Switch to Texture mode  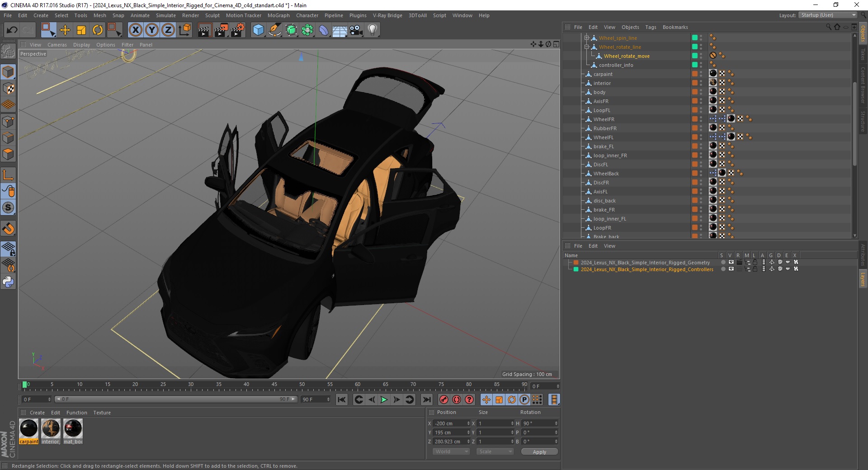(x=8, y=89)
